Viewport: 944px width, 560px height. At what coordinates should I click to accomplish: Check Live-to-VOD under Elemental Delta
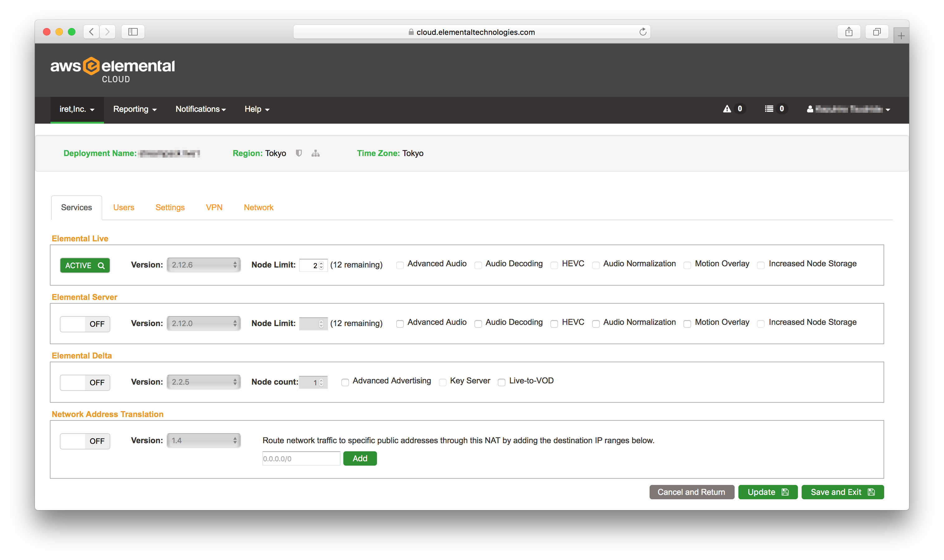pyautogui.click(x=501, y=382)
